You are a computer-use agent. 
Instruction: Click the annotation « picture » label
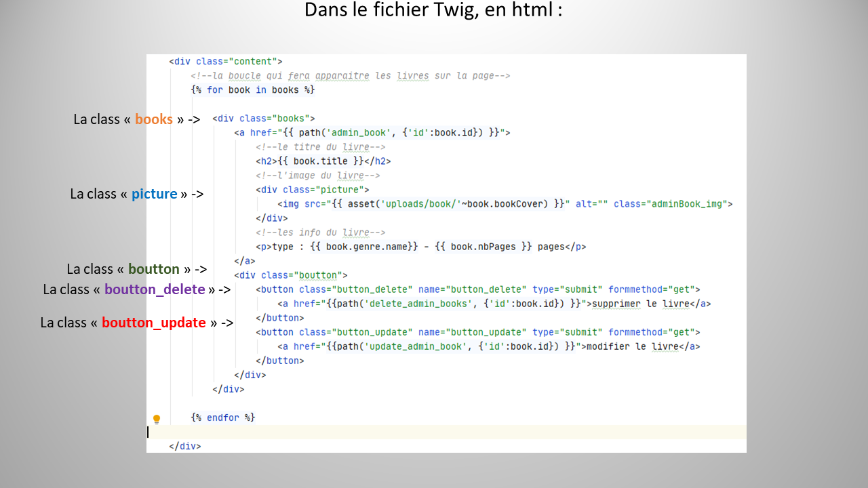(136, 194)
